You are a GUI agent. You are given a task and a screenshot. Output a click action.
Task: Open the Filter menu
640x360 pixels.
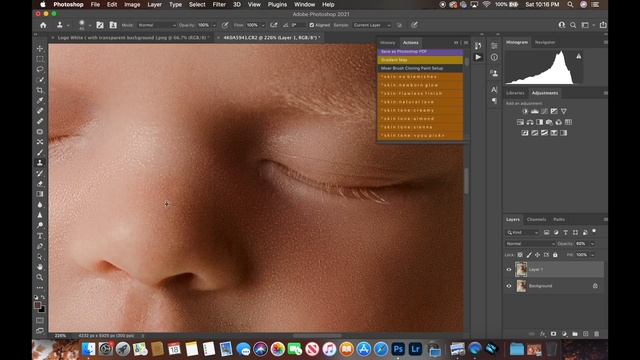pos(219,4)
